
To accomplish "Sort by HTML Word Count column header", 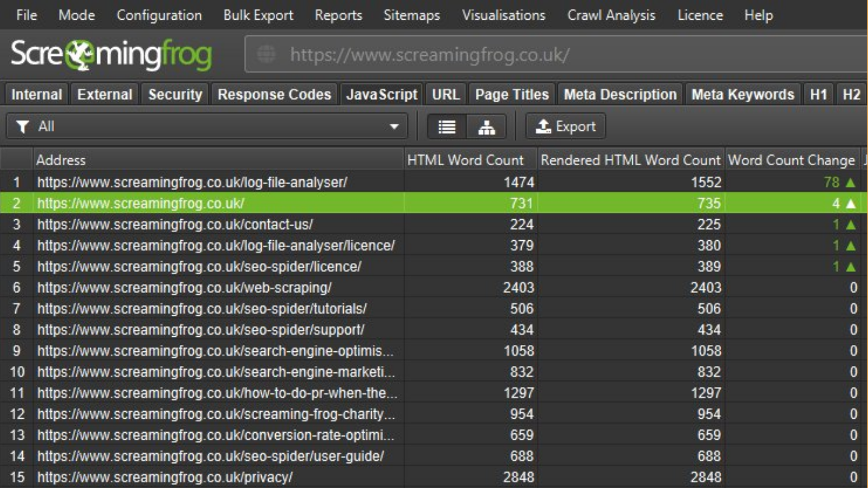I will [471, 160].
